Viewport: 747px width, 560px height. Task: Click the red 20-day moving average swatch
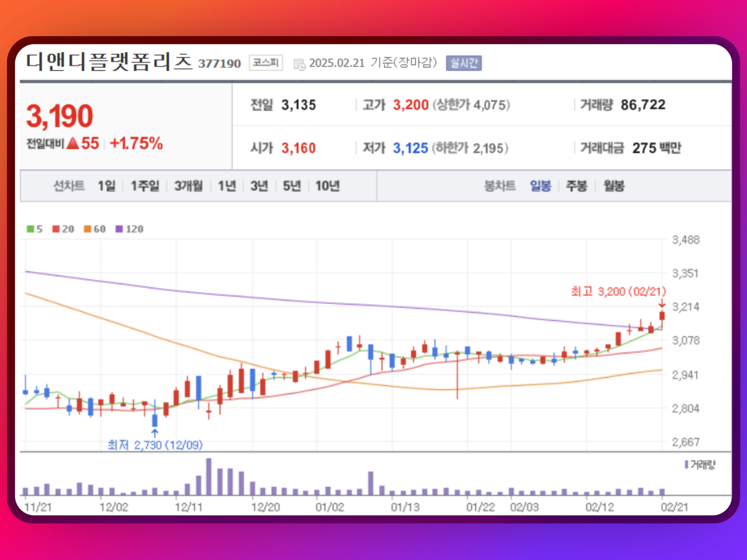pos(56,229)
